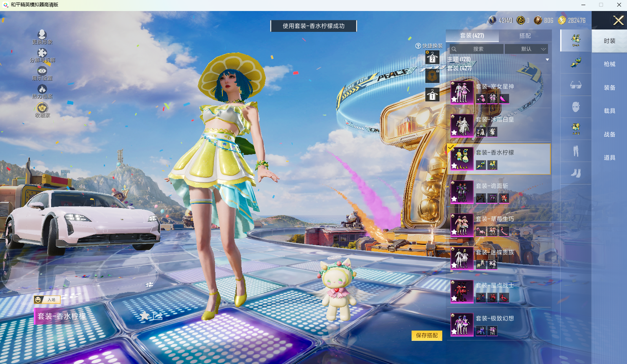This screenshot has height=364, width=627.
Task: Select the 套装-诡面斩 outfit thumbnail
Action: coord(462,192)
